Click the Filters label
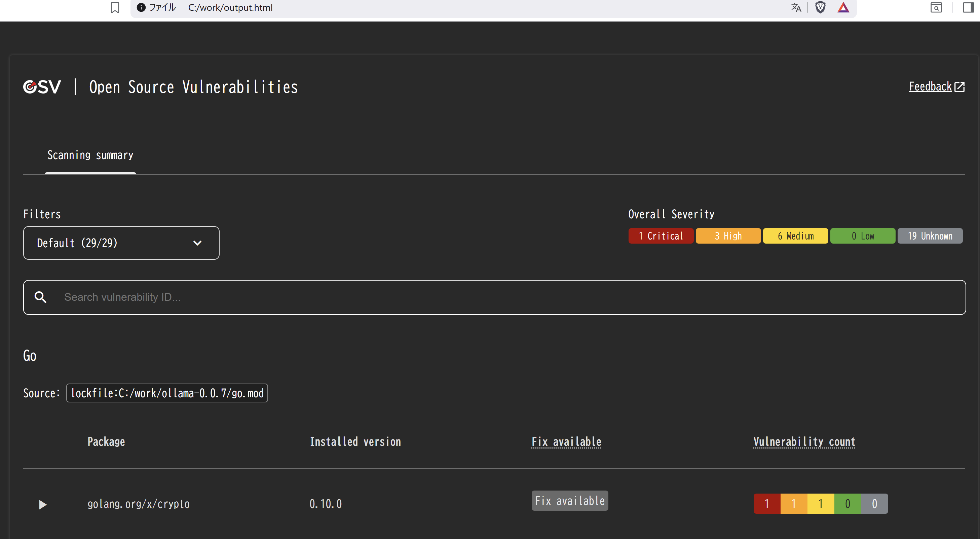980x539 pixels. point(42,214)
